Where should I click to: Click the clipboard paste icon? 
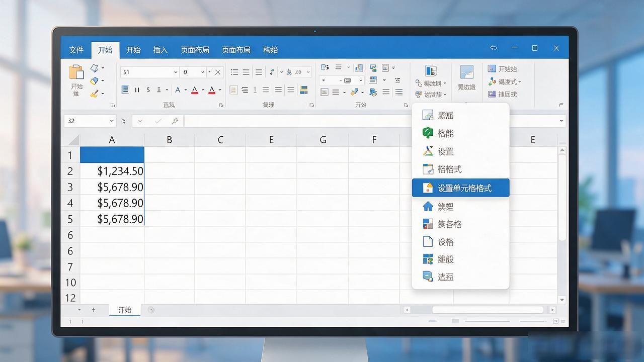coord(76,72)
